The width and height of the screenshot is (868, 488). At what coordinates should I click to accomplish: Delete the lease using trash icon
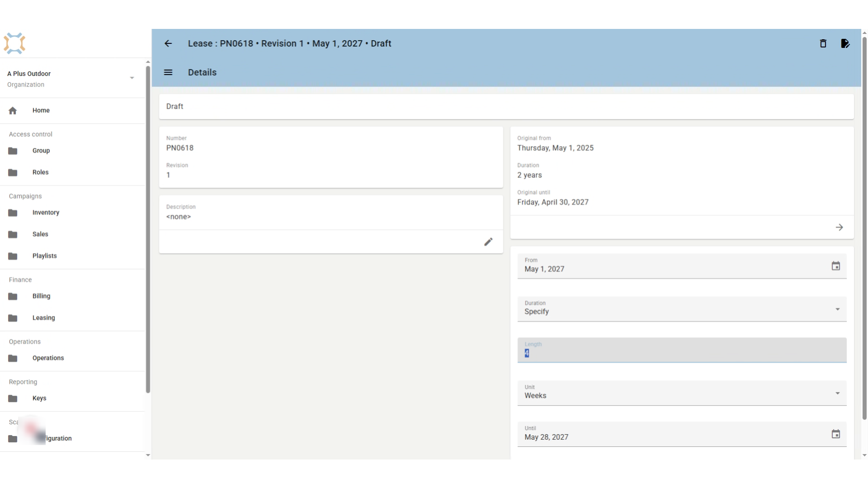[x=823, y=43]
